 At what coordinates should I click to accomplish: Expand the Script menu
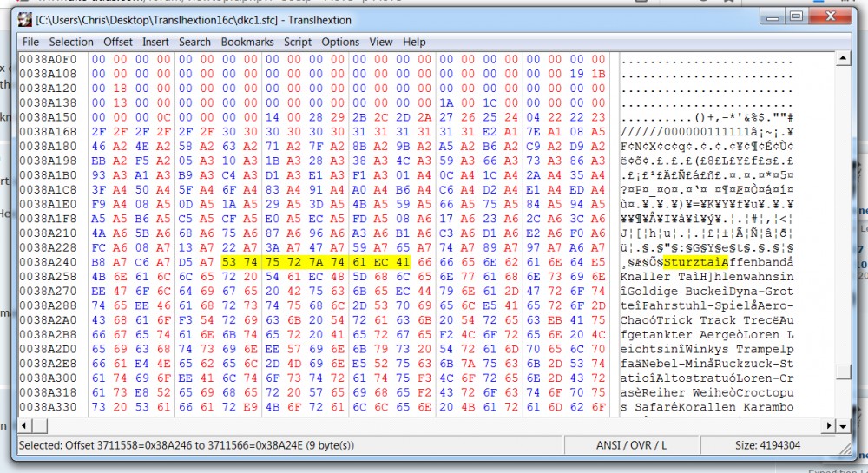coord(297,42)
